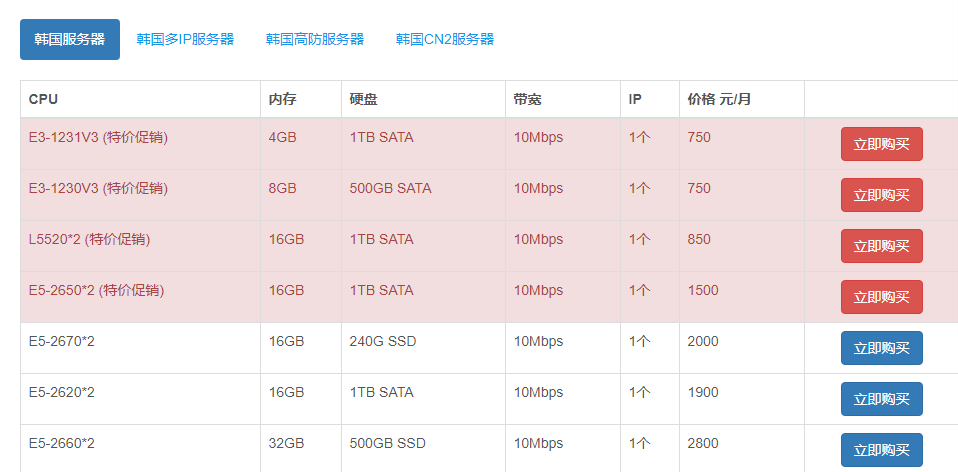
Task: Buy the E3-1230V3 8GB server
Action: 881,195
